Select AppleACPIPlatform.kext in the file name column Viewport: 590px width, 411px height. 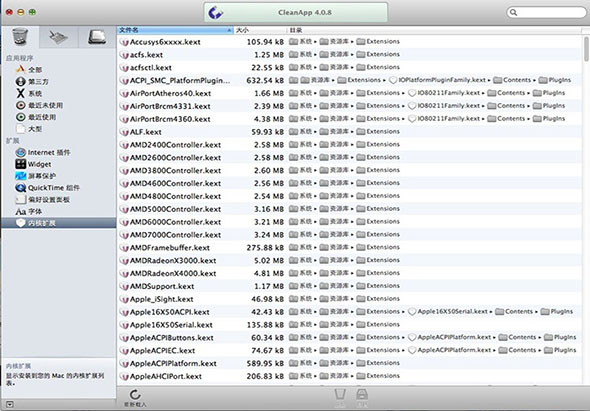pos(173,364)
